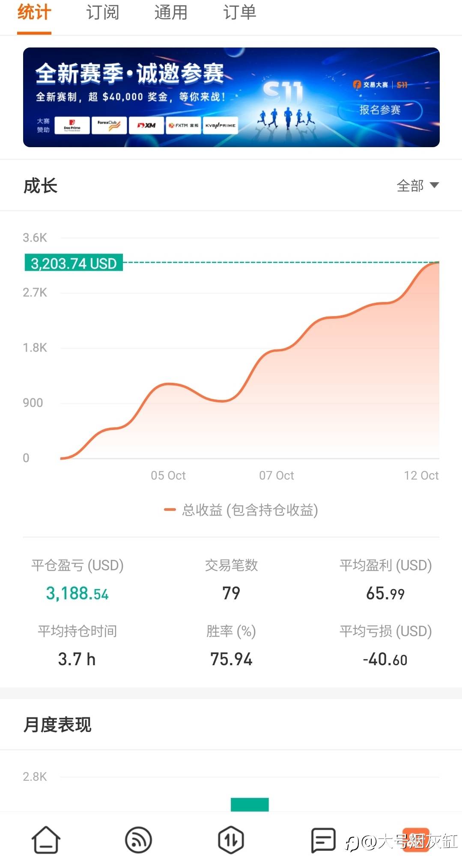Image resolution: width=462 pixels, height=868 pixels.
Task: Open the trade arrows hexagon icon
Action: point(231,840)
